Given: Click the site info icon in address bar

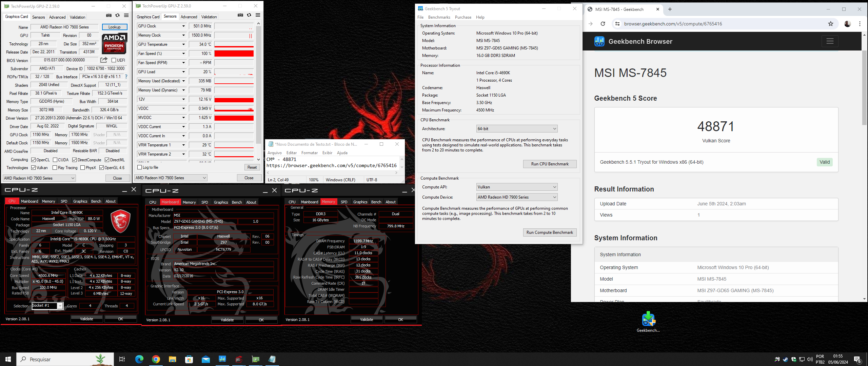Looking at the screenshot, I should click(617, 24).
